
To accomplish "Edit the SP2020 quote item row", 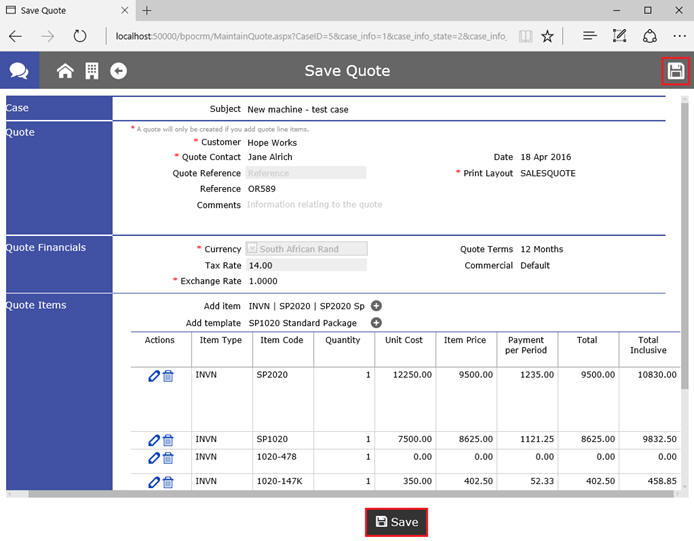I will [x=153, y=376].
